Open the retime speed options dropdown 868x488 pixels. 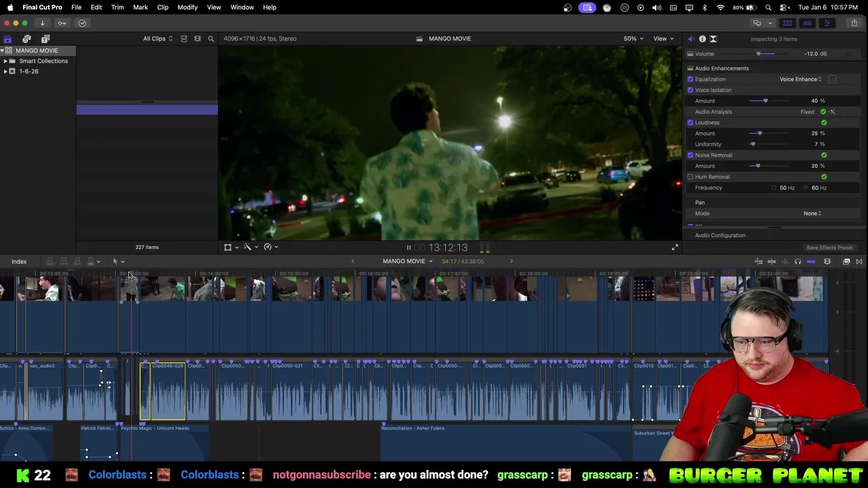tap(271, 247)
